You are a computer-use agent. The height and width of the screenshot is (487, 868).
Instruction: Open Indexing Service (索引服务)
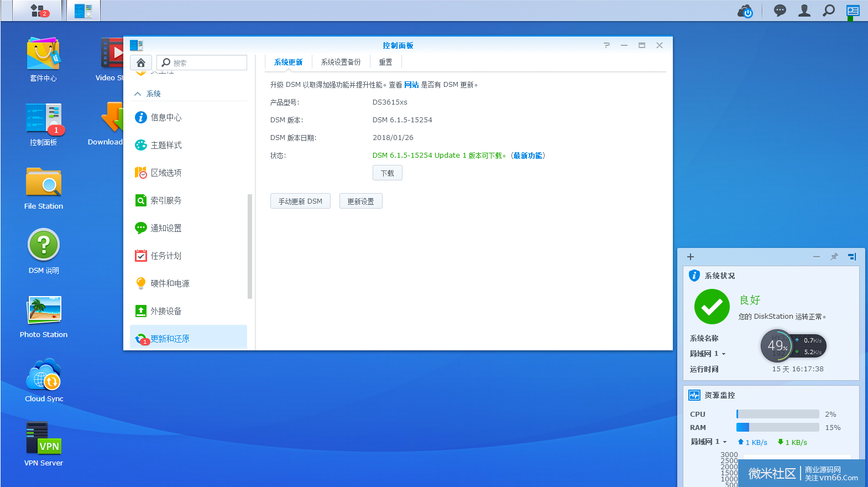coord(189,200)
